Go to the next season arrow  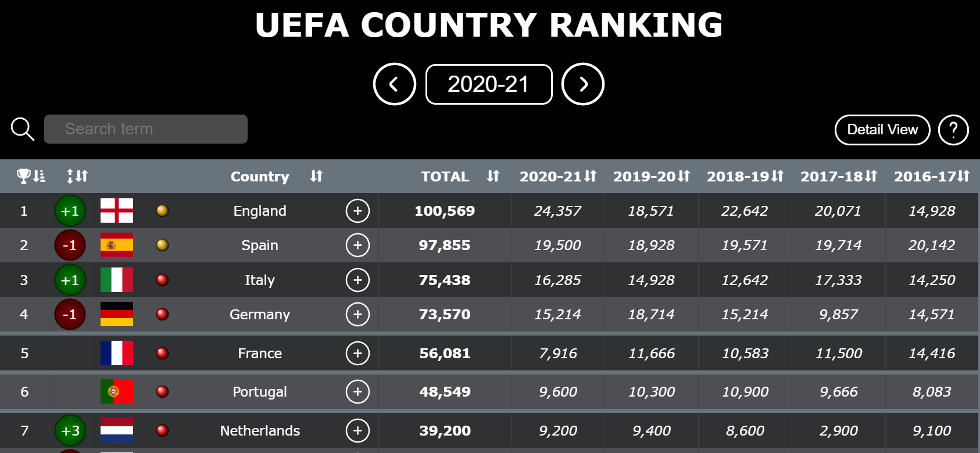pyautogui.click(x=583, y=84)
